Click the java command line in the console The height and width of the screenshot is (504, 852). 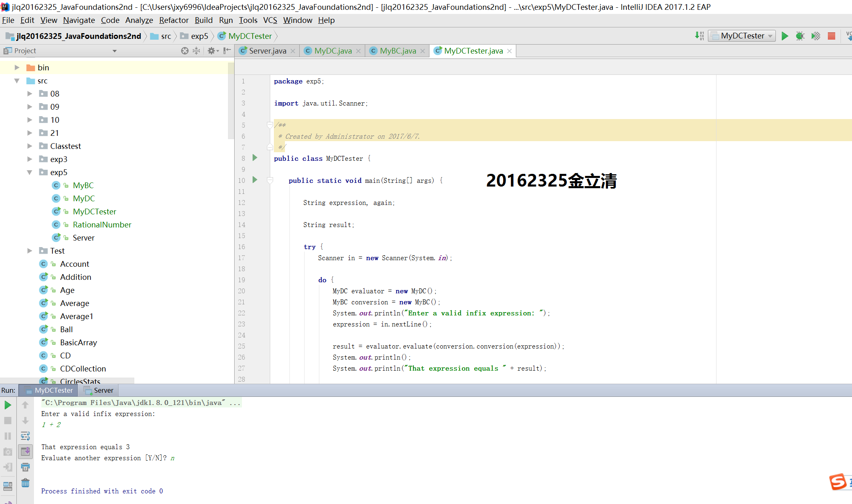(141, 403)
